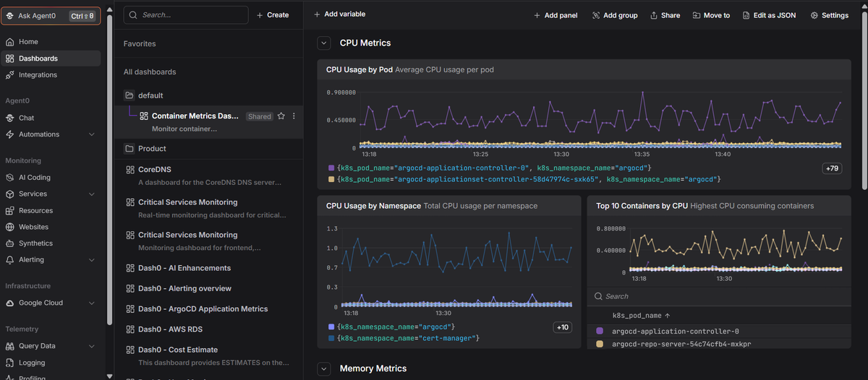Click the Create button
Image resolution: width=868 pixels, height=380 pixels.
click(x=273, y=15)
